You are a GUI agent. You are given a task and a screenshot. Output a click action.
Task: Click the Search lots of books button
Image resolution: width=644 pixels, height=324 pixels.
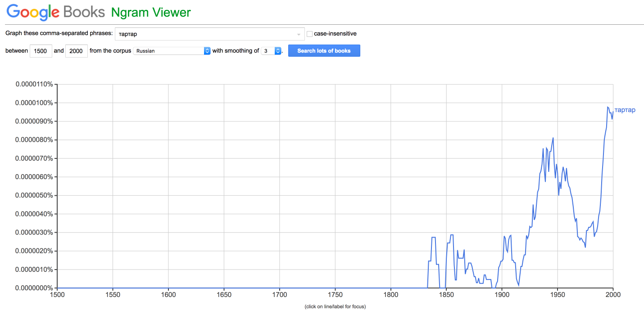click(324, 51)
